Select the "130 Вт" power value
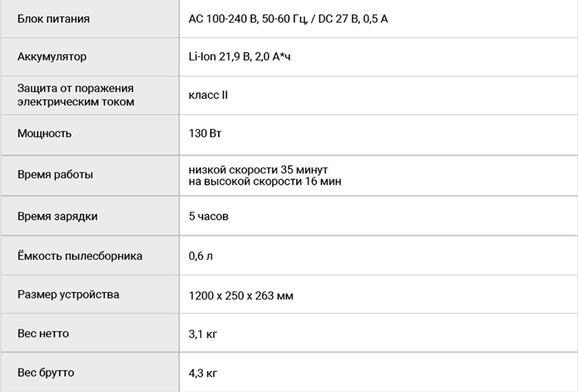 [x=205, y=134]
